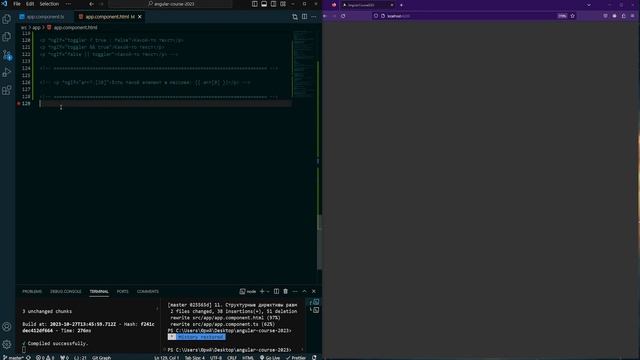Click the Go Live status bar button
The width and height of the screenshot is (640, 360).
pyautogui.click(x=270, y=358)
